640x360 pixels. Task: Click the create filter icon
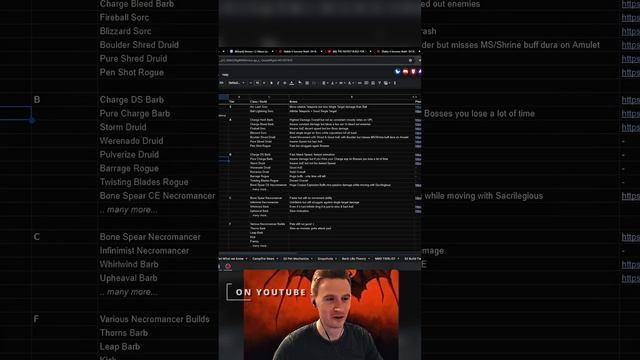379,83
